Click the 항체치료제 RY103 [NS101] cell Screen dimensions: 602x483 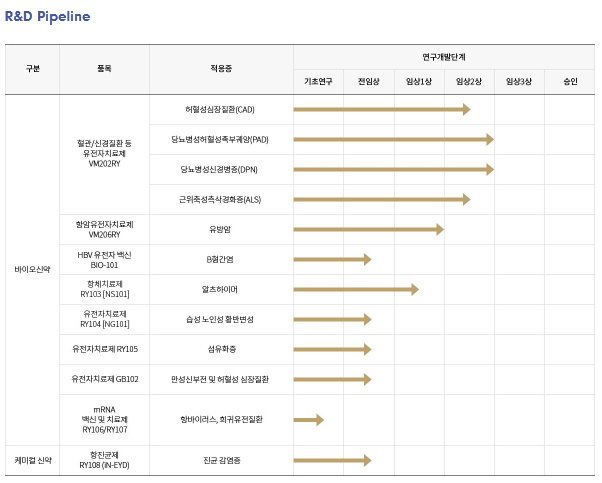[104, 289]
